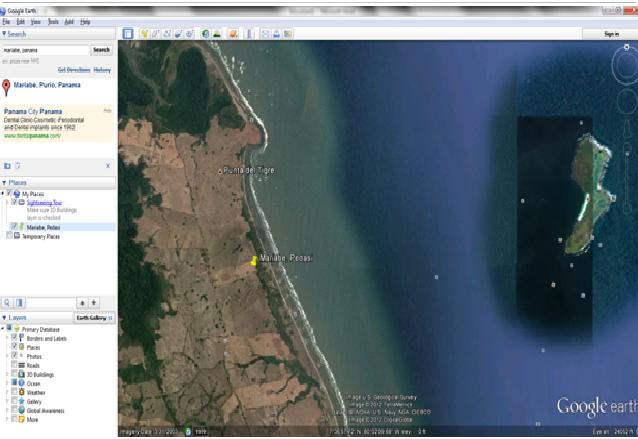Screen dimensions: 638x439
Task: Toggle the Roads layer checkbox
Action: point(16,365)
